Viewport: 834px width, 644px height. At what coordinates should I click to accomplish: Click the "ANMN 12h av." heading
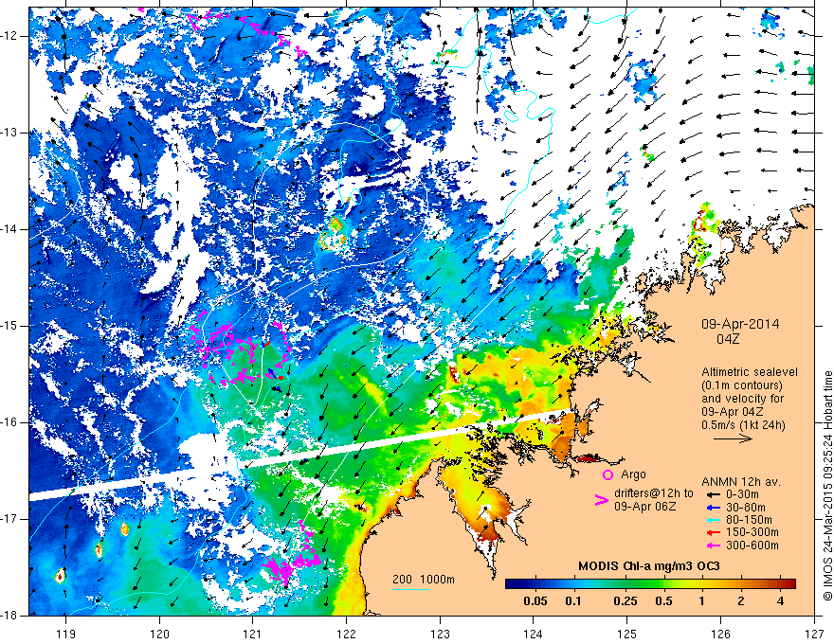741,482
